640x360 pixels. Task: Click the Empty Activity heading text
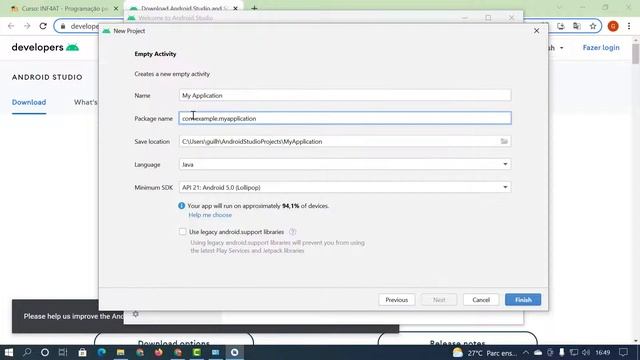155,54
